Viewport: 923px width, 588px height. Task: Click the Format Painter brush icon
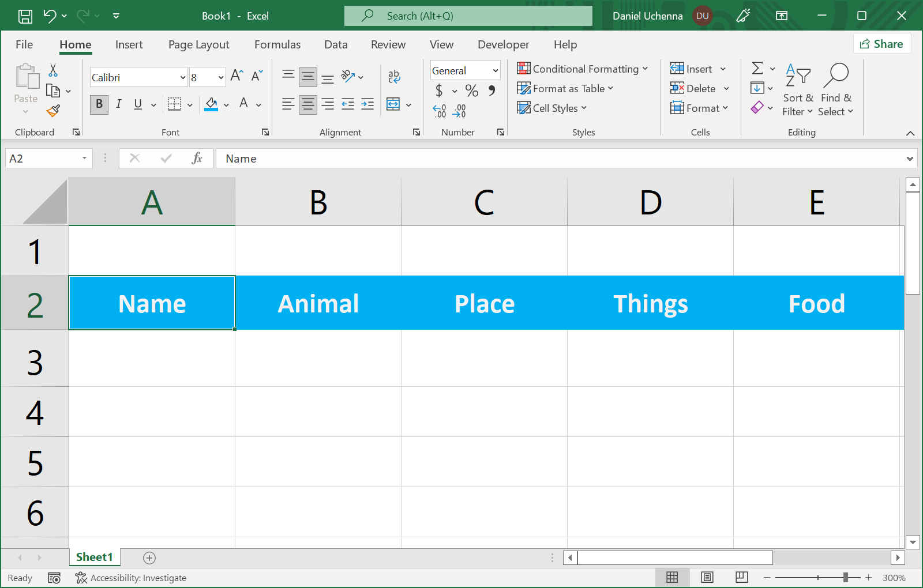pos(53,110)
